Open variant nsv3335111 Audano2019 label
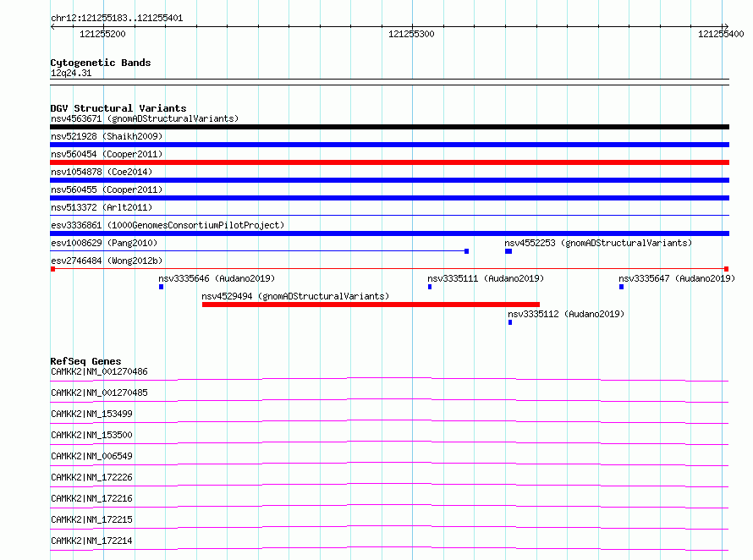This screenshot has height=560, width=753. point(486,278)
